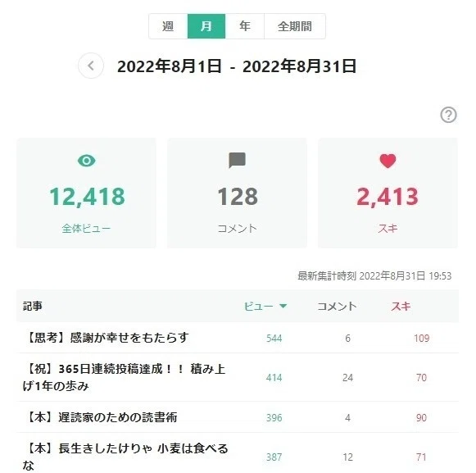Open the 全期間 tab
Screen dimensions: 476x473
point(295,26)
